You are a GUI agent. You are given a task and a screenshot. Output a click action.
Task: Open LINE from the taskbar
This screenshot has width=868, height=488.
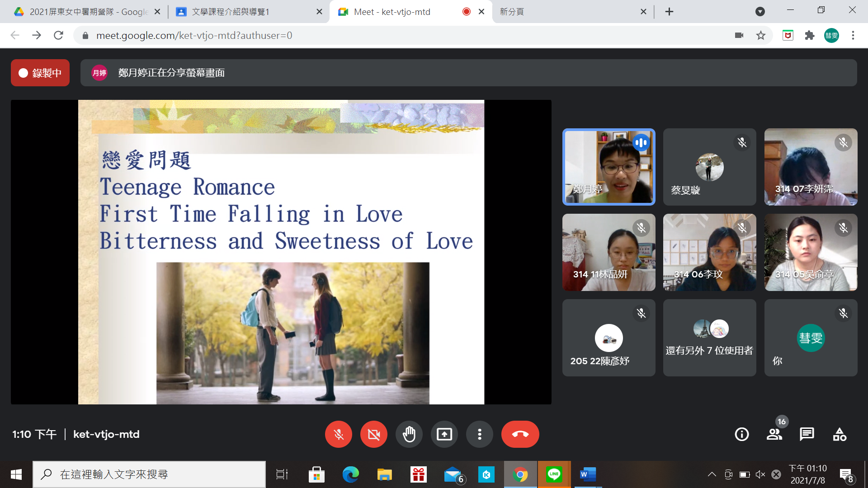[554, 474]
